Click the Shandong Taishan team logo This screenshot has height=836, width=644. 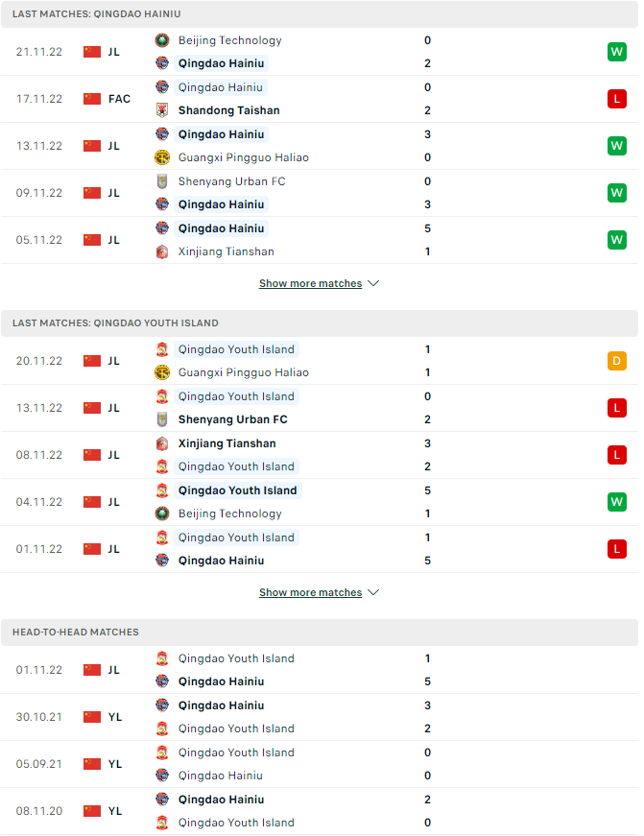point(162,110)
